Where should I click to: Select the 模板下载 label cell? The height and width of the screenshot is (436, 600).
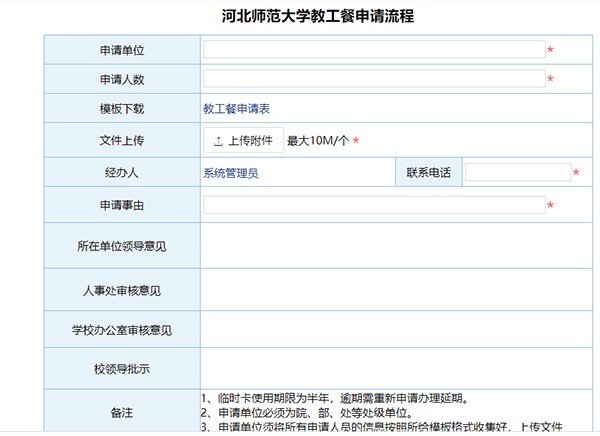click(x=121, y=108)
